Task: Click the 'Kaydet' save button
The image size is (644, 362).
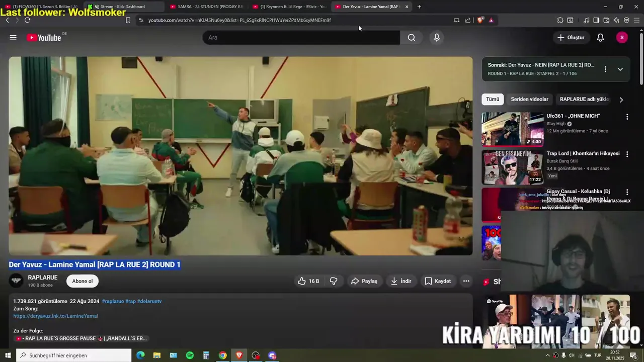Action: coord(438,281)
